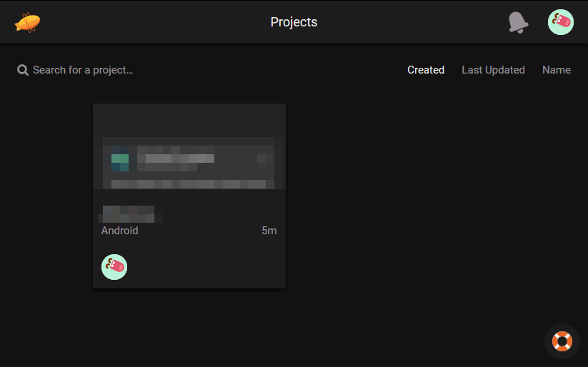The image size is (588, 367).
Task: Click the blurred title text beside the green icon
Action: tap(176, 159)
